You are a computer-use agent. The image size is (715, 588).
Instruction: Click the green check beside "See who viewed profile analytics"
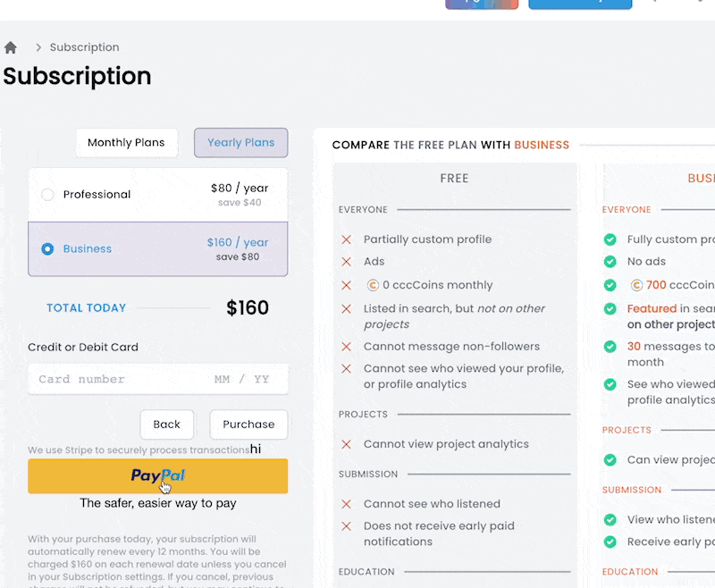[x=610, y=383]
